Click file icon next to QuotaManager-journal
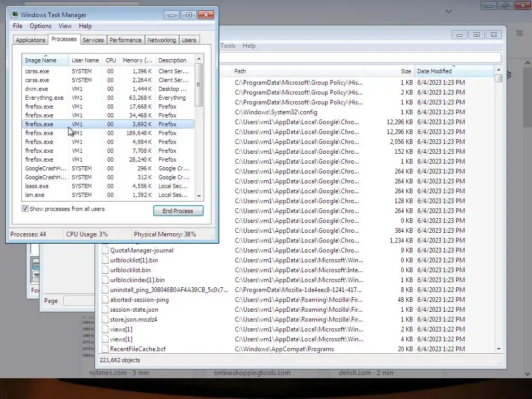This screenshot has height=399, width=532. coord(105,250)
